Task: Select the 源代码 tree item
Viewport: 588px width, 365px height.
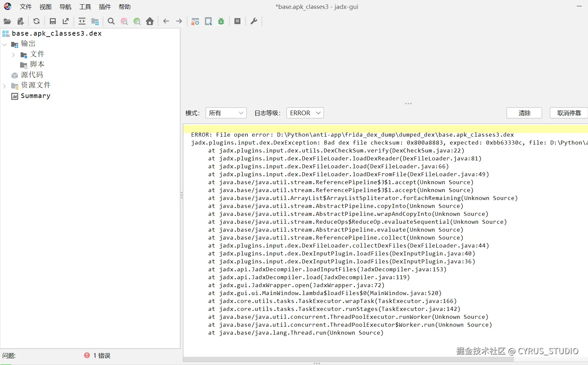Action: [x=32, y=75]
